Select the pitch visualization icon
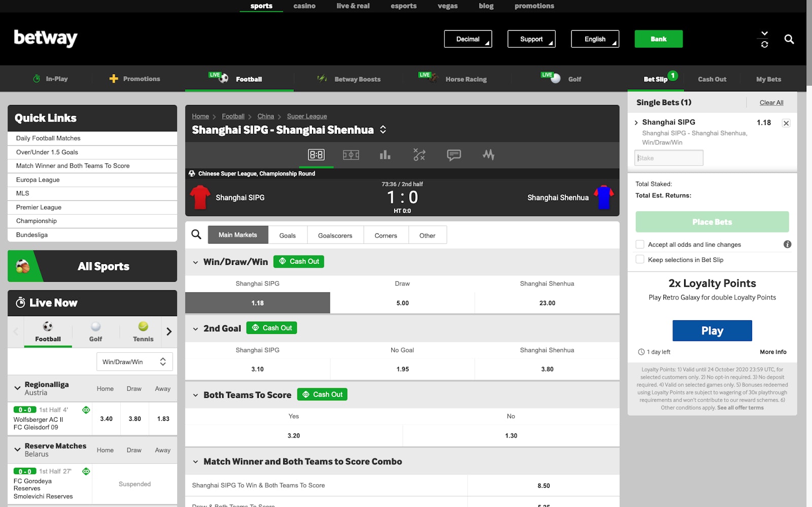 click(x=351, y=155)
